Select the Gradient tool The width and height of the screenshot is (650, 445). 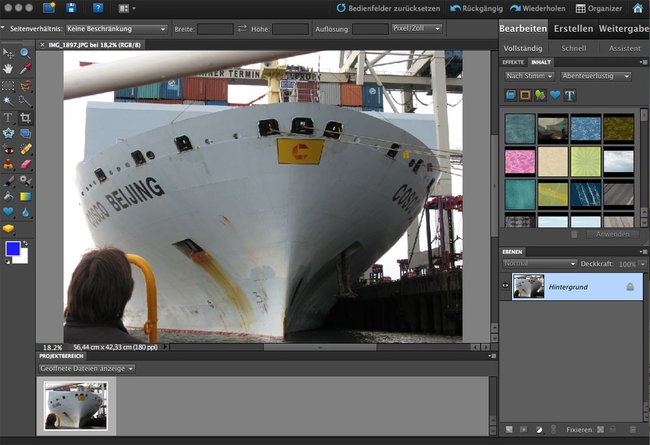coord(25,197)
